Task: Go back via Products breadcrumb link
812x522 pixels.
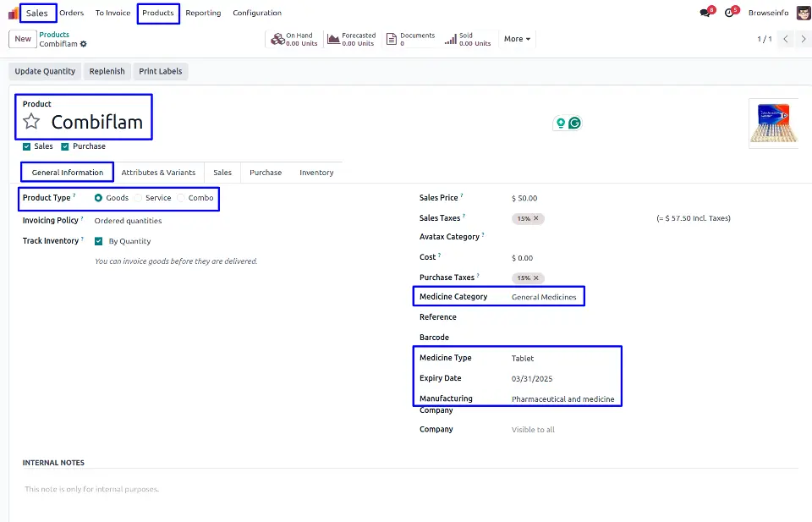Action: (x=54, y=35)
